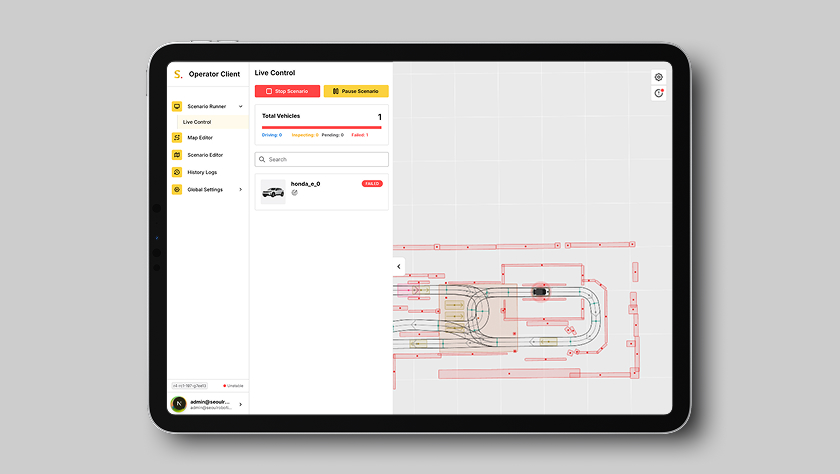Collapse the Scenario Runner menu chevron
Image resolution: width=840 pixels, height=474 pixels.
240,106
